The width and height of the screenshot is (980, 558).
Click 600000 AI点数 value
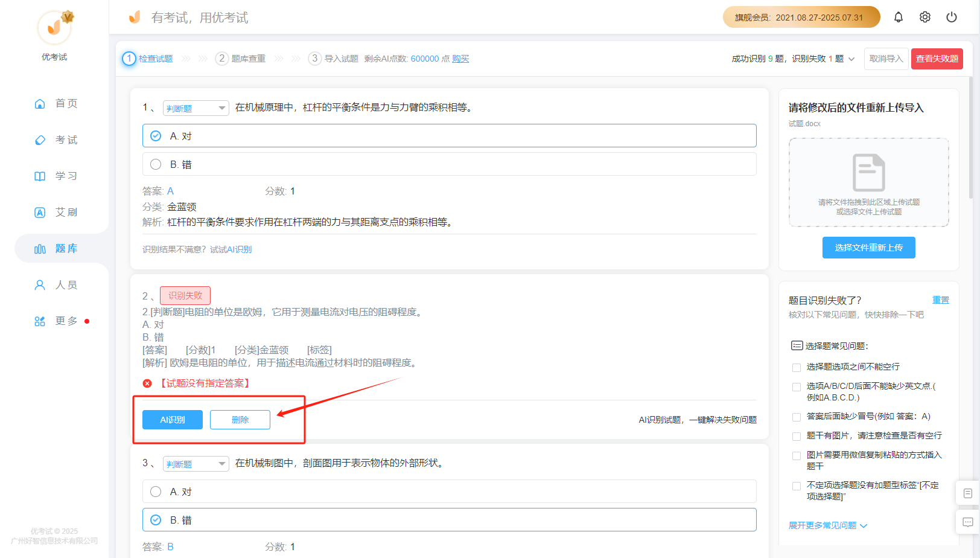tap(425, 59)
